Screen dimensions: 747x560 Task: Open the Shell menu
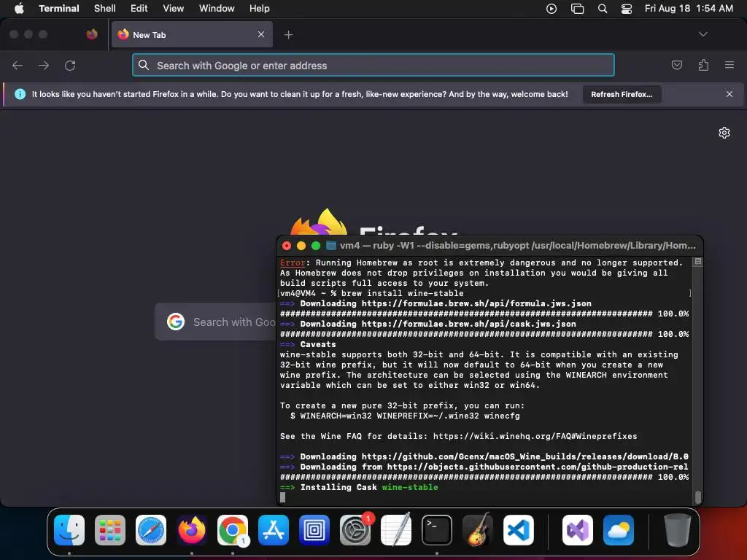[x=105, y=9]
